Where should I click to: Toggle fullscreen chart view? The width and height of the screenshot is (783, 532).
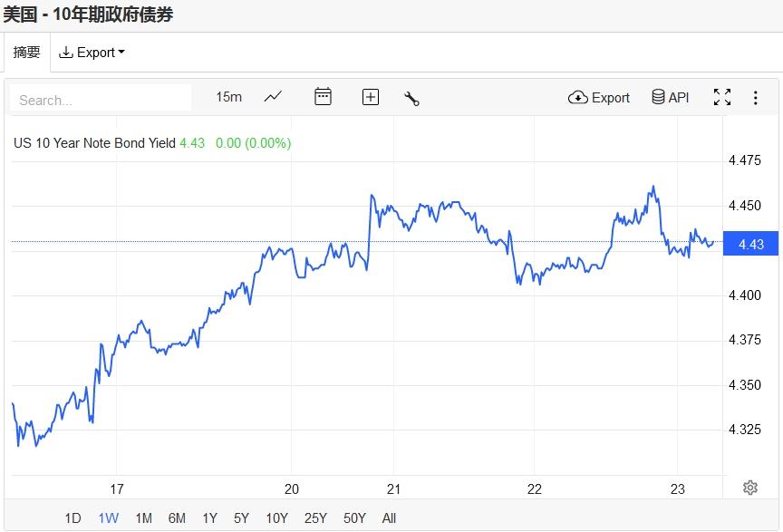(x=722, y=98)
